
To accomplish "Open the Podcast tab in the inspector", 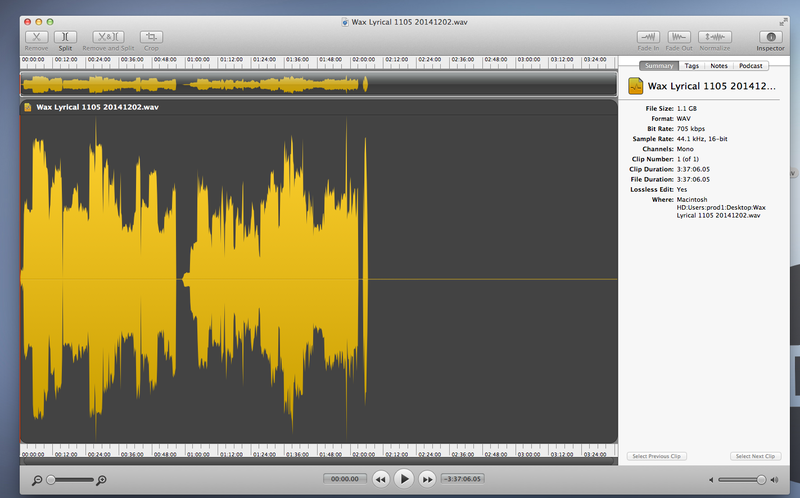I will [x=751, y=66].
